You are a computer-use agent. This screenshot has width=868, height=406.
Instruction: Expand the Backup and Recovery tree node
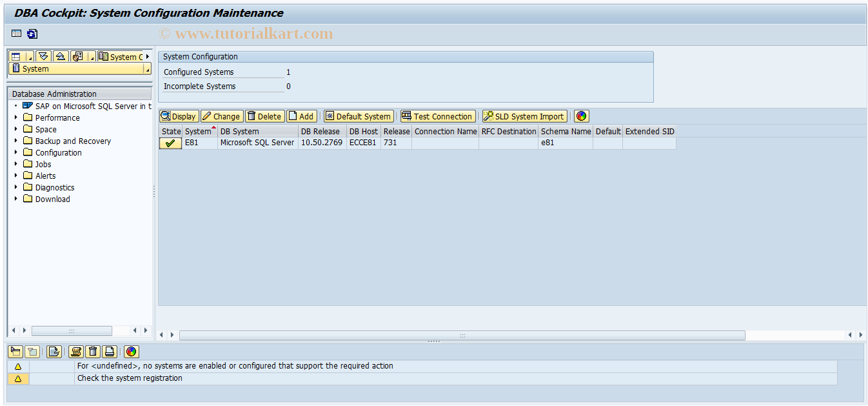[x=15, y=141]
